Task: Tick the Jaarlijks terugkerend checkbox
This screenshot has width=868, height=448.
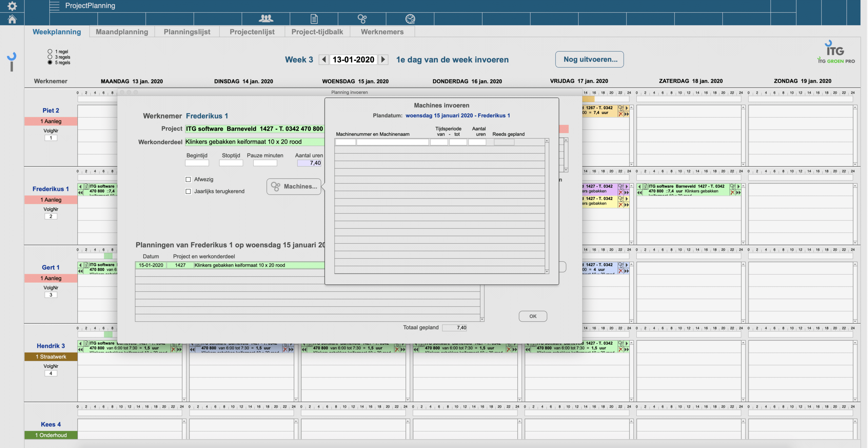Action: click(189, 191)
